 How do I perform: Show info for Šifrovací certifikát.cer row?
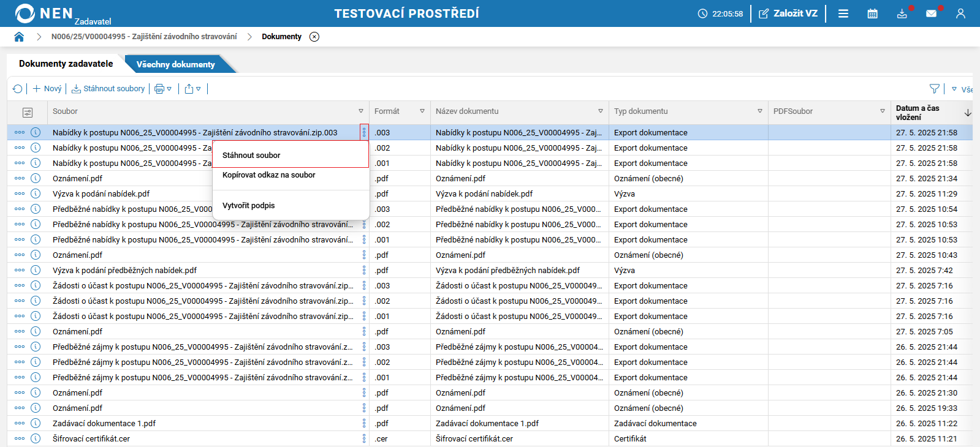pos(36,438)
